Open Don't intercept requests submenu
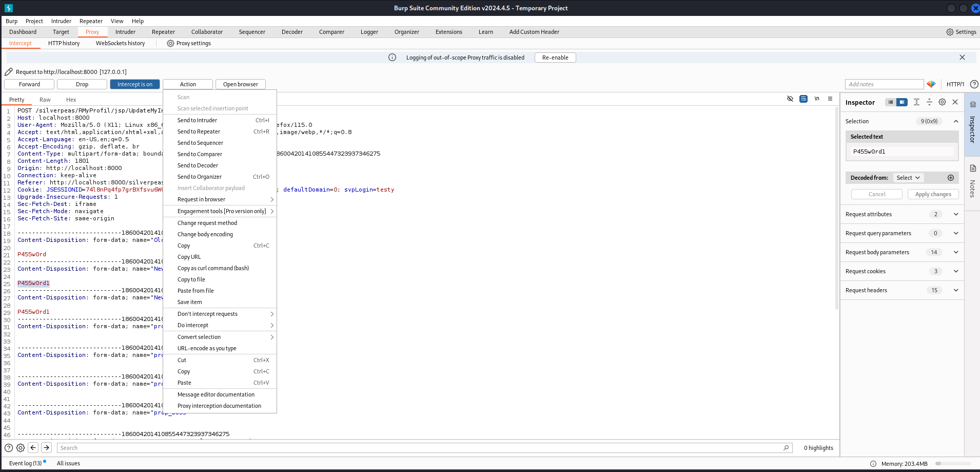Image resolution: width=980 pixels, height=472 pixels. click(x=220, y=314)
